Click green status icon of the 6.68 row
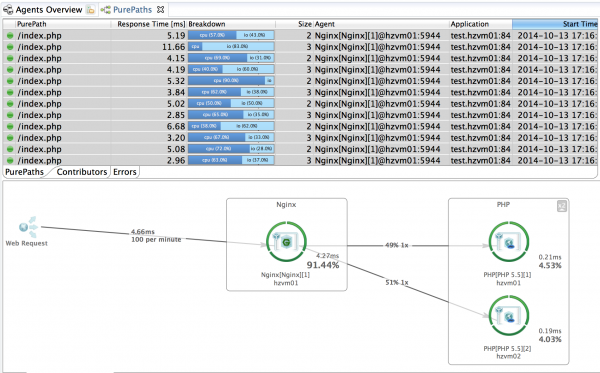 [10, 127]
